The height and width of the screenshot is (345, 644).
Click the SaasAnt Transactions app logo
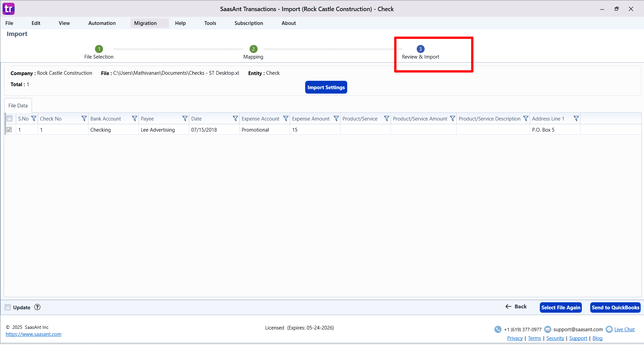click(9, 9)
